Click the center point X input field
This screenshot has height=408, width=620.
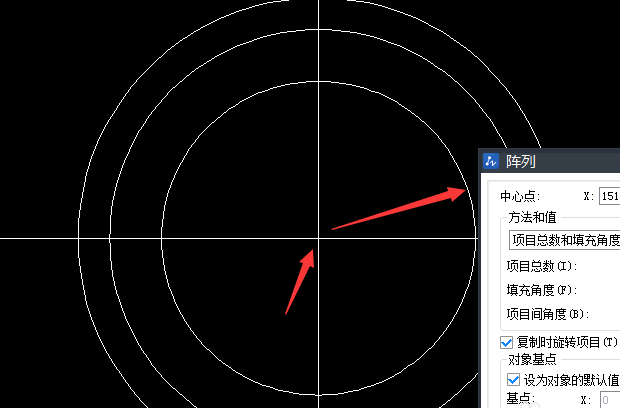[609, 196]
